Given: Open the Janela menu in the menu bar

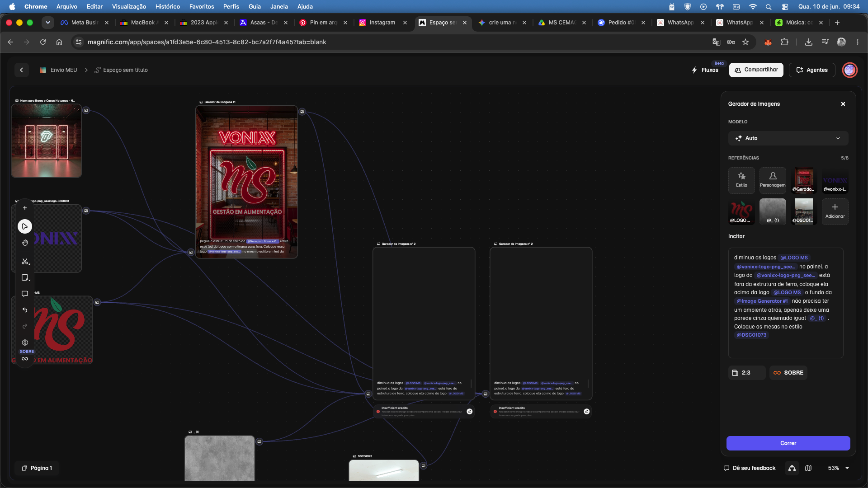Looking at the screenshot, I should 279,6.
